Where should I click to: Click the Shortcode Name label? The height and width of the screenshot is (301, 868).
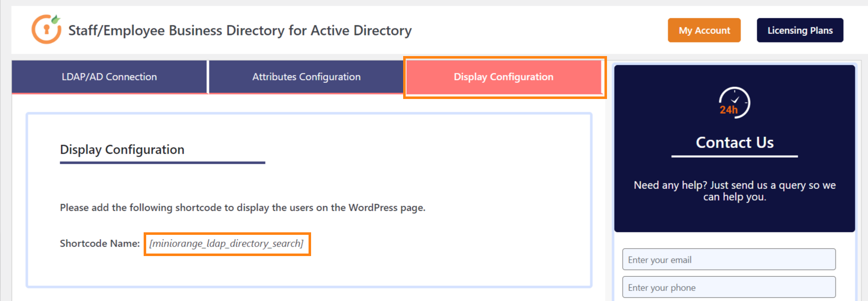click(100, 243)
